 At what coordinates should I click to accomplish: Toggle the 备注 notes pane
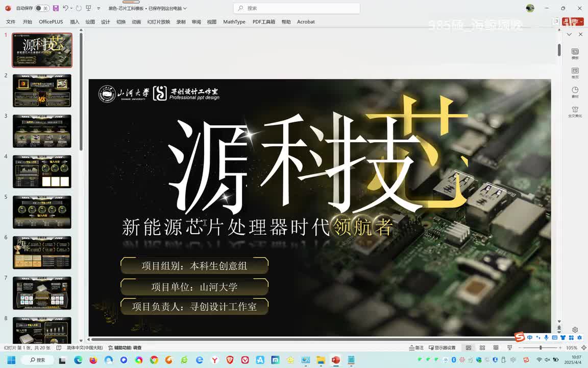(x=416, y=348)
